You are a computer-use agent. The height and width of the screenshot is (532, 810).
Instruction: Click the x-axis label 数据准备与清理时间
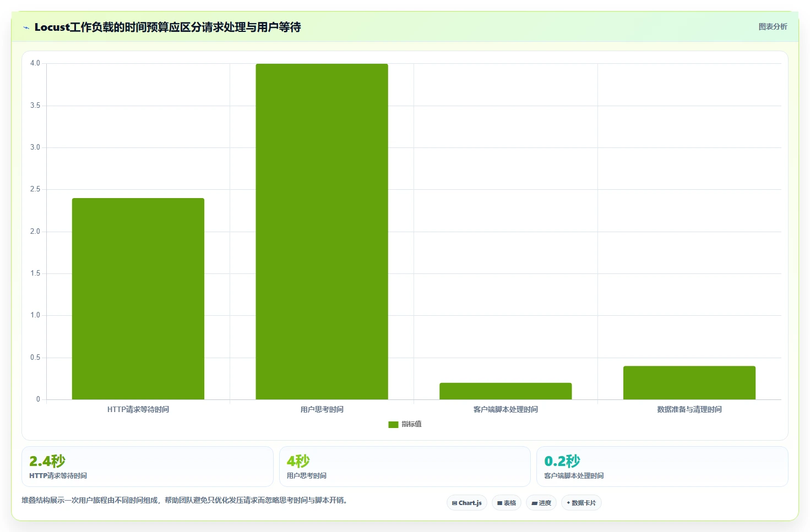point(689,409)
